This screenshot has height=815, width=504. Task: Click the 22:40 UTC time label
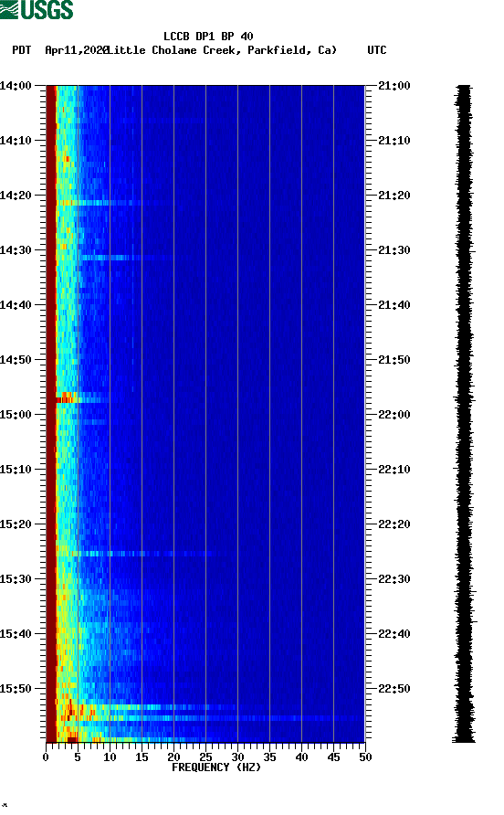click(394, 634)
